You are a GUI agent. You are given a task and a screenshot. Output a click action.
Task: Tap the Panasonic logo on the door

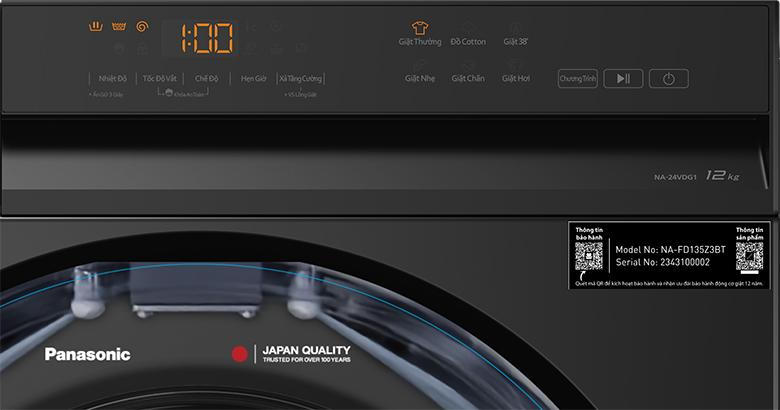click(88, 354)
